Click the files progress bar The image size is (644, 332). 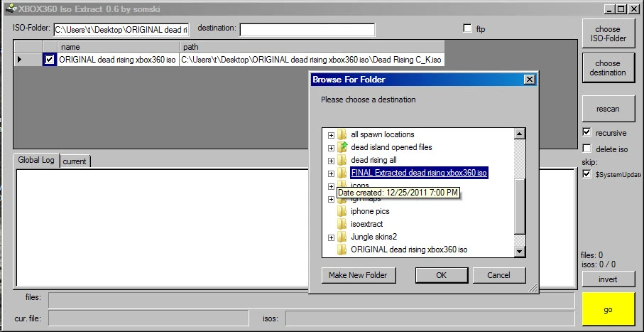(311, 300)
